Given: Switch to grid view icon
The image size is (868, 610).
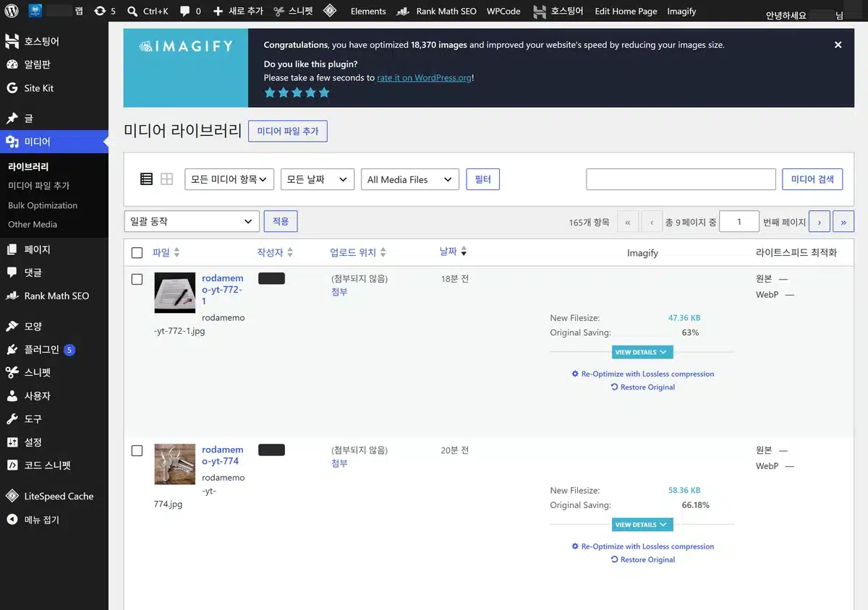Looking at the screenshot, I should tap(166, 179).
